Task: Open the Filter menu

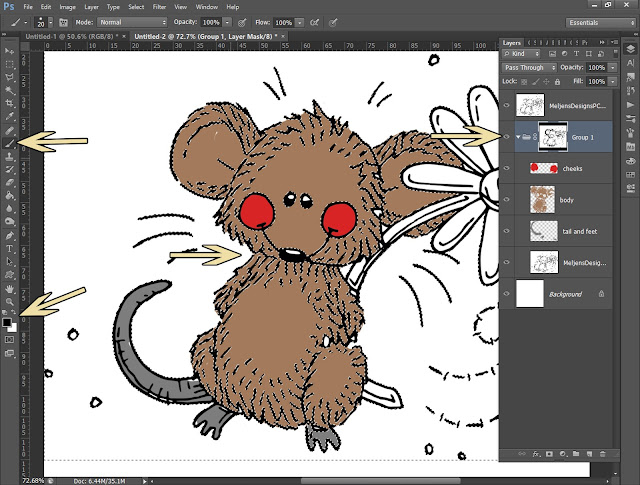Action: 160,6
